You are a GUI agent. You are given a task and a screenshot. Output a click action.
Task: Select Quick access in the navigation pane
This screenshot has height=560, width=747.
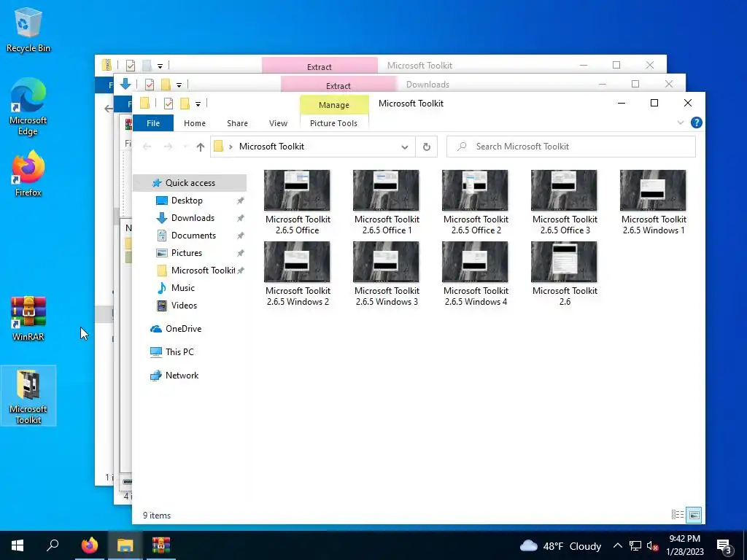(190, 183)
